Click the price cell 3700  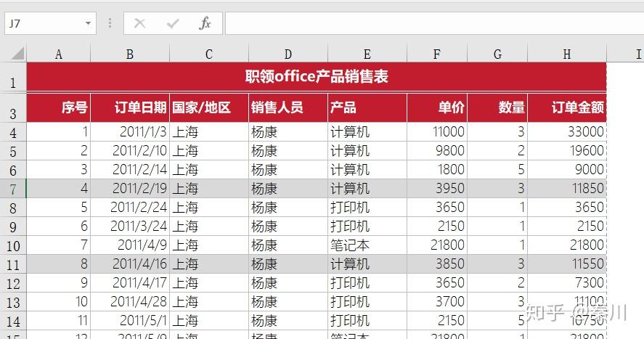437,302
